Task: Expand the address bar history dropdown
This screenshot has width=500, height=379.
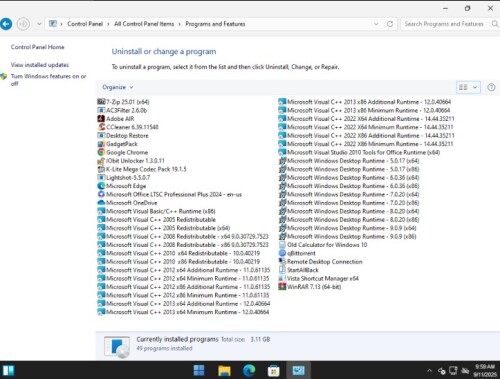Action: pyautogui.click(x=376, y=24)
